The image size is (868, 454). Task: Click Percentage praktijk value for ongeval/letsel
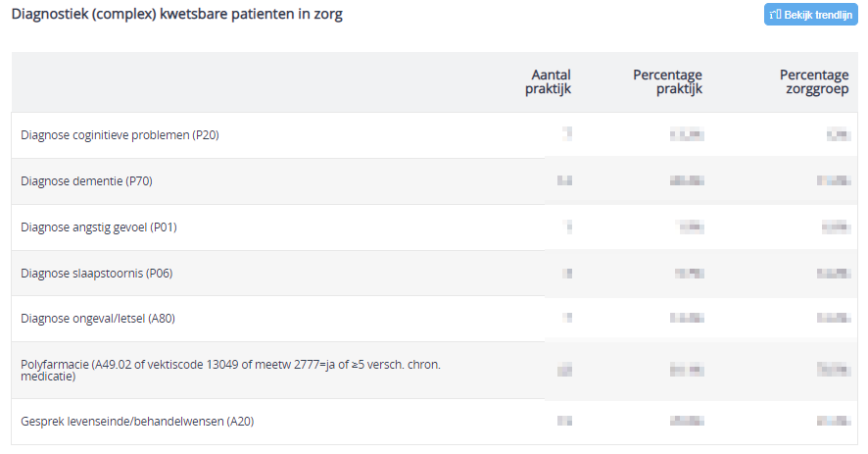pos(687,318)
